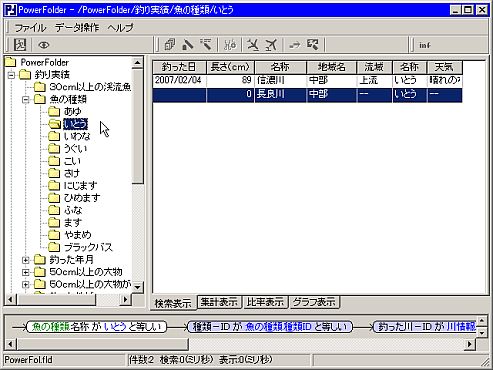Click the 流域 column header
Screen dimensions: 493x370
pos(374,67)
